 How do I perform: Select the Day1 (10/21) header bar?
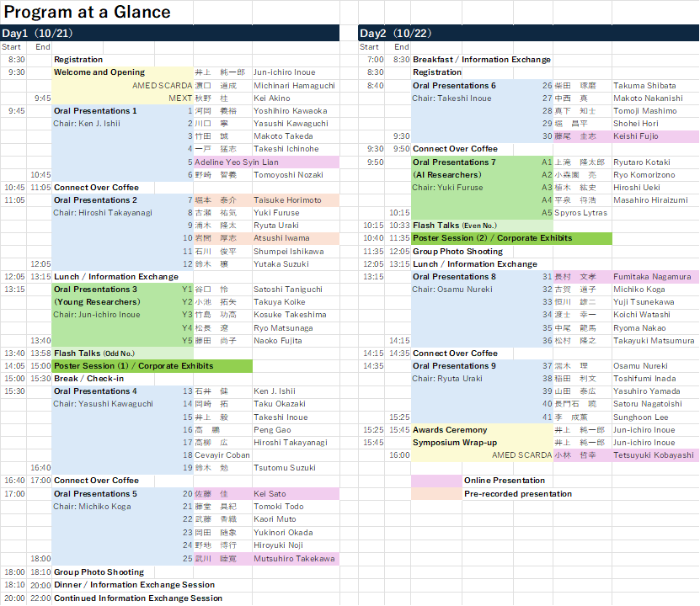click(170, 33)
